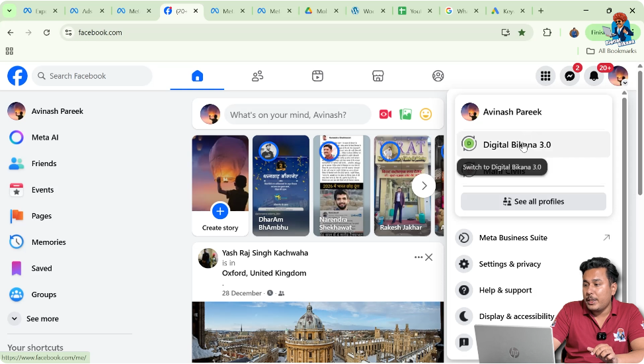Open All Bookmarks folder

[x=612, y=51]
